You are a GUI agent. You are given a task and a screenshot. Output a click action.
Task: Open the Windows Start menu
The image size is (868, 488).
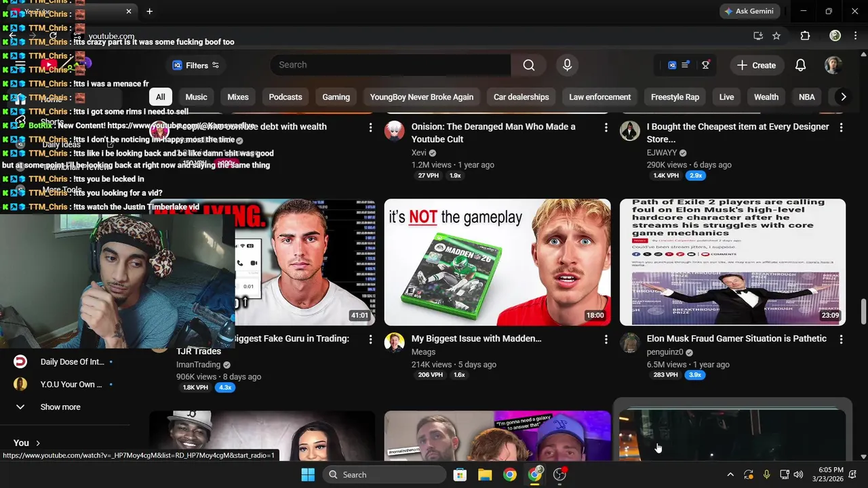point(307,474)
